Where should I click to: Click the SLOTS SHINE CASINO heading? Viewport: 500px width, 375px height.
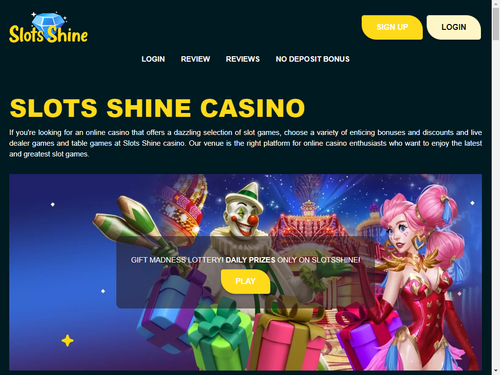(x=157, y=108)
